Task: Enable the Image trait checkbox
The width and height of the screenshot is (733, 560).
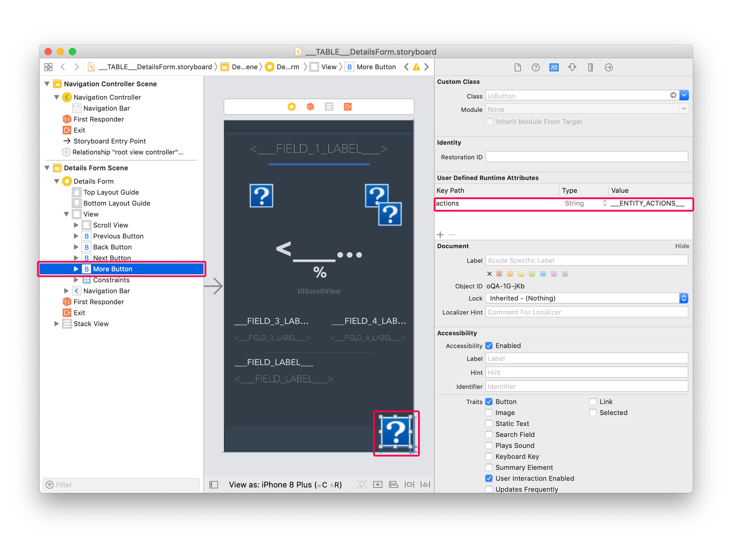Action: pyautogui.click(x=489, y=413)
